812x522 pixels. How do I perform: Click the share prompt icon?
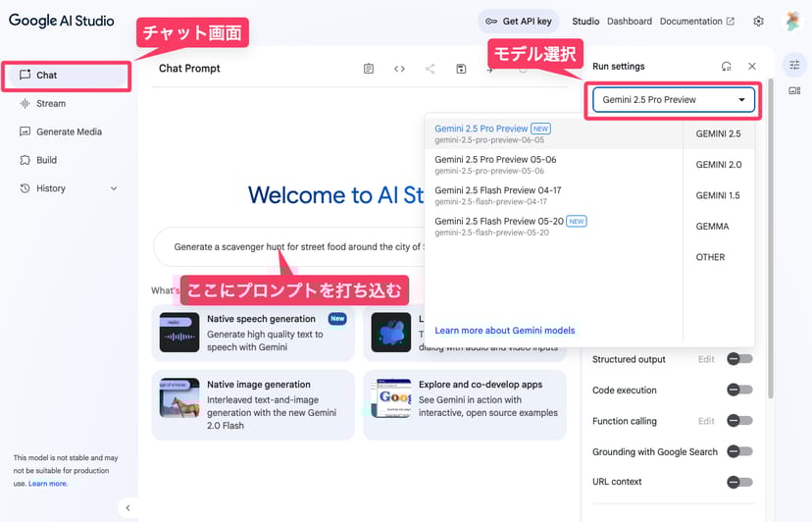click(430, 69)
